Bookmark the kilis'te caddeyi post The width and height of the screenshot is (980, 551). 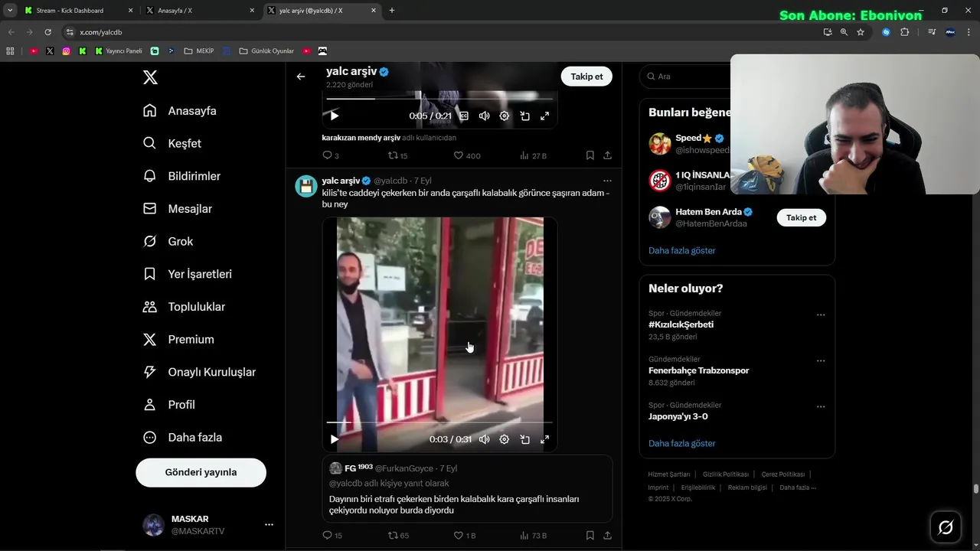[590, 536]
